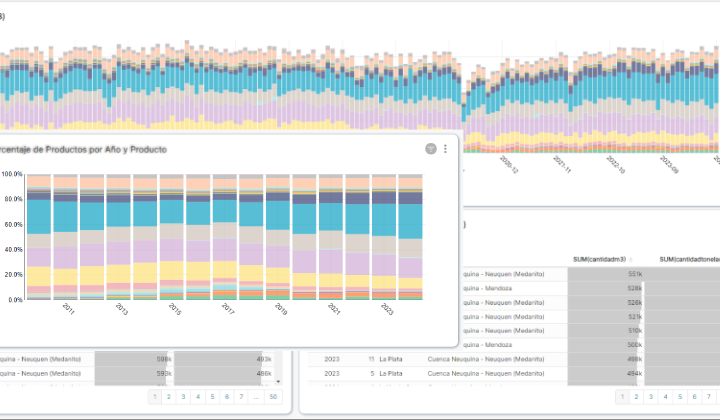This screenshot has height=420, width=720.
Task: Click SUM(cantidadm3) column header
Action: 599,259
